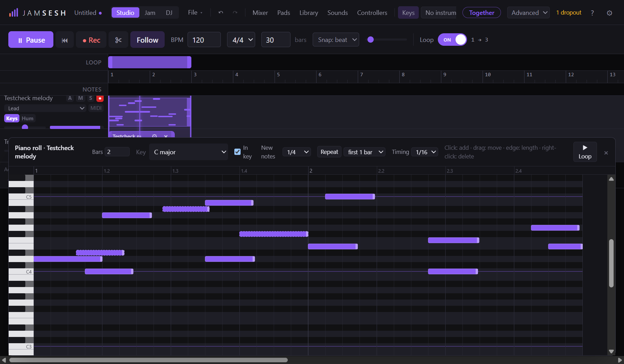Open the Snap: beat dropdown
This screenshot has width=624, height=364.
pyautogui.click(x=336, y=40)
